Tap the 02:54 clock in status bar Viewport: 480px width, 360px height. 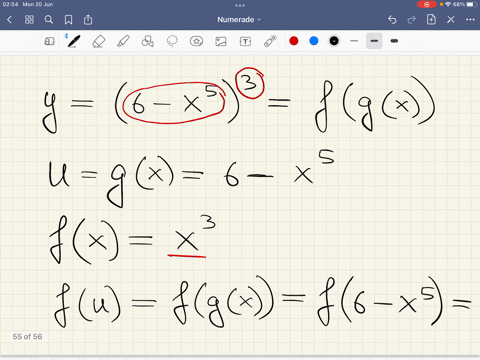coord(10,4)
